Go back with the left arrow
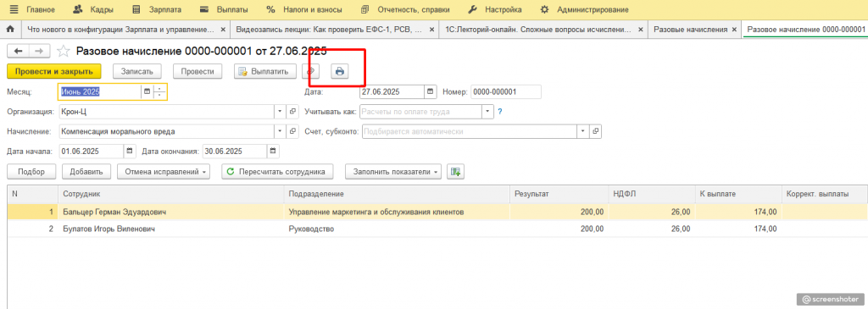 18,51
